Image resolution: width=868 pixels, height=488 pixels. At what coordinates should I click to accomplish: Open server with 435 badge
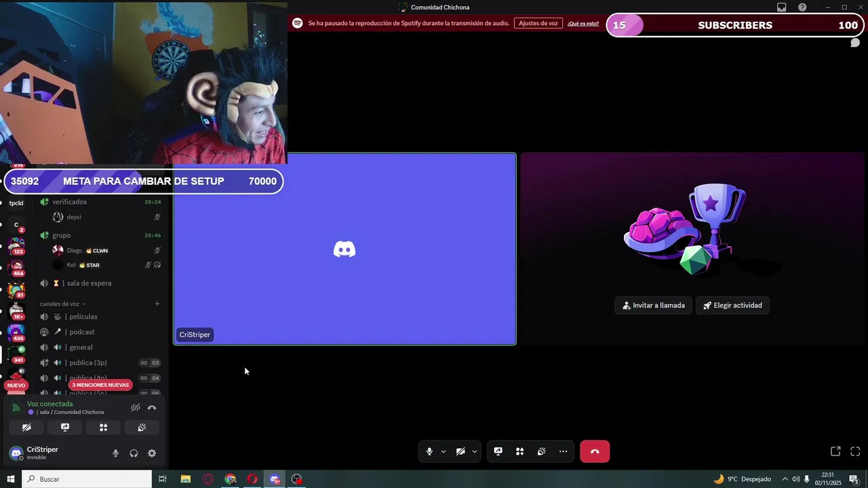[16, 333]
